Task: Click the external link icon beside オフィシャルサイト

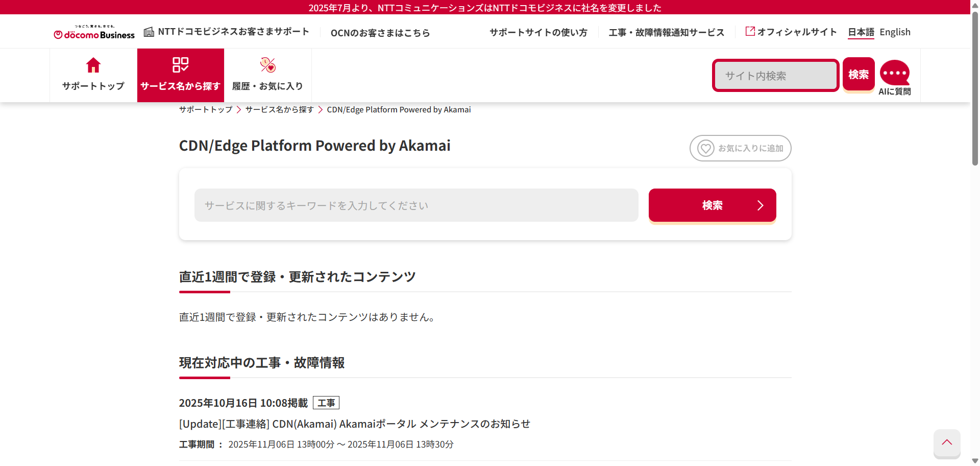Action: coord(750,32)
